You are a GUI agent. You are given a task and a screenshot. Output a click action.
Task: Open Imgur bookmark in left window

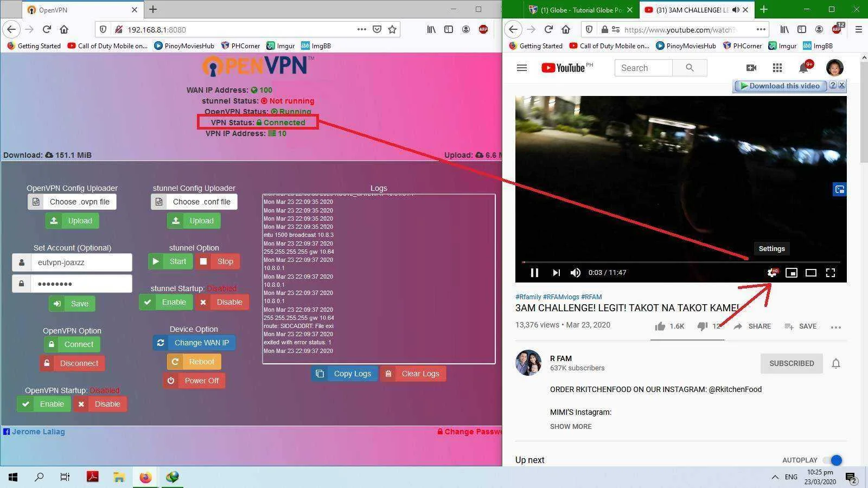point(280,46)
